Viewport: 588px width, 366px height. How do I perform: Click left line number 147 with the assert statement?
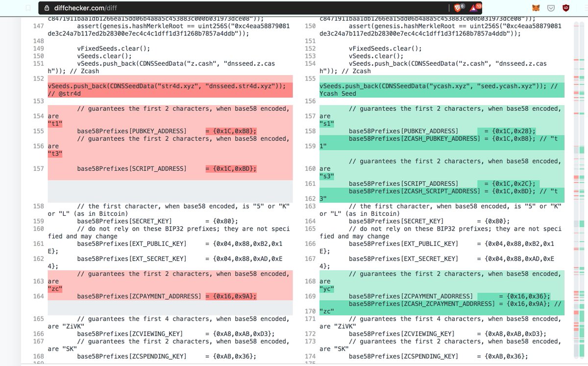(38, 26)
